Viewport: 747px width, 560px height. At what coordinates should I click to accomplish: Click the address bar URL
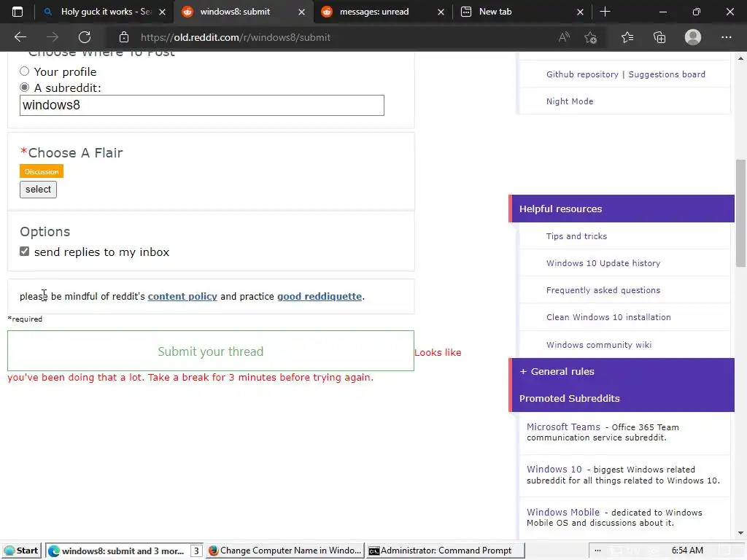(236, 37)
